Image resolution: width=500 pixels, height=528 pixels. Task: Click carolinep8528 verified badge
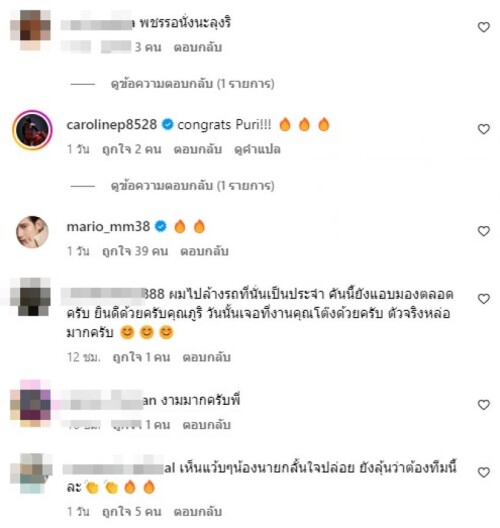pyautogui.click(x=168, y=125)
